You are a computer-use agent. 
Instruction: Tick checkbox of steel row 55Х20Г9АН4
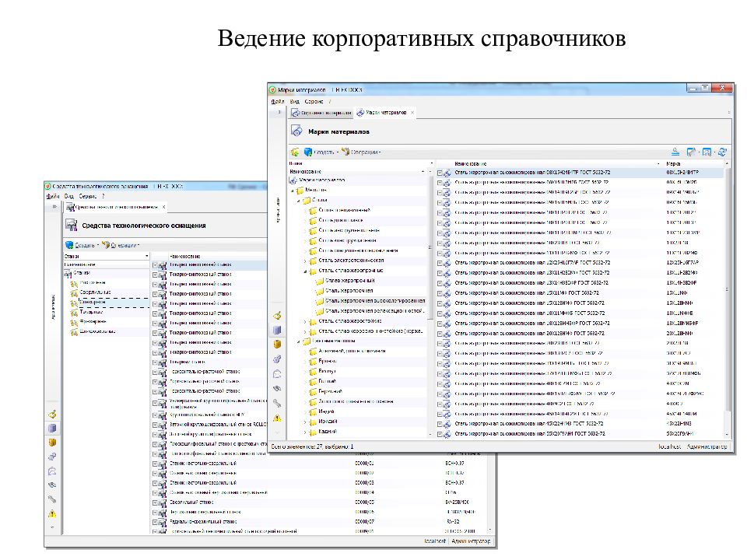coord(440,434)
